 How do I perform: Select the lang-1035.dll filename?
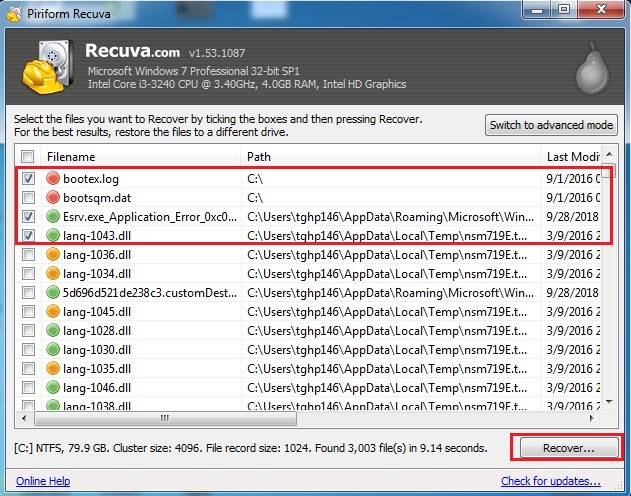point(97,369)
